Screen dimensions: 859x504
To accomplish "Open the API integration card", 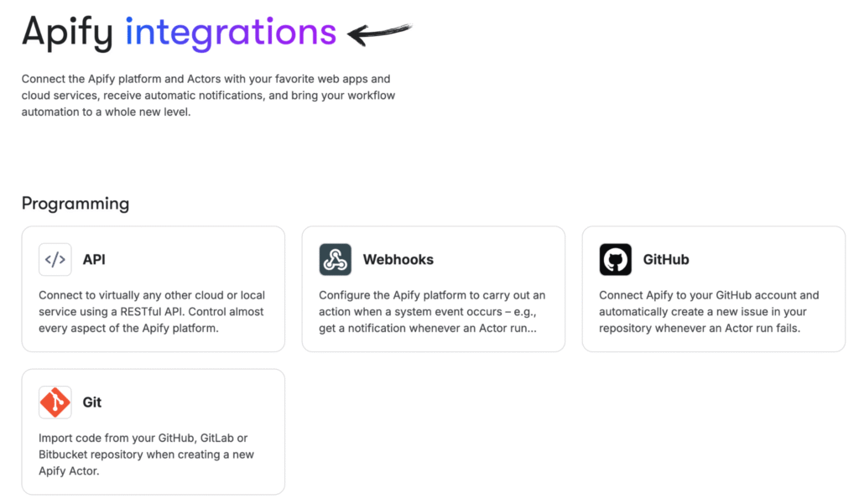I will pos(153,288).
